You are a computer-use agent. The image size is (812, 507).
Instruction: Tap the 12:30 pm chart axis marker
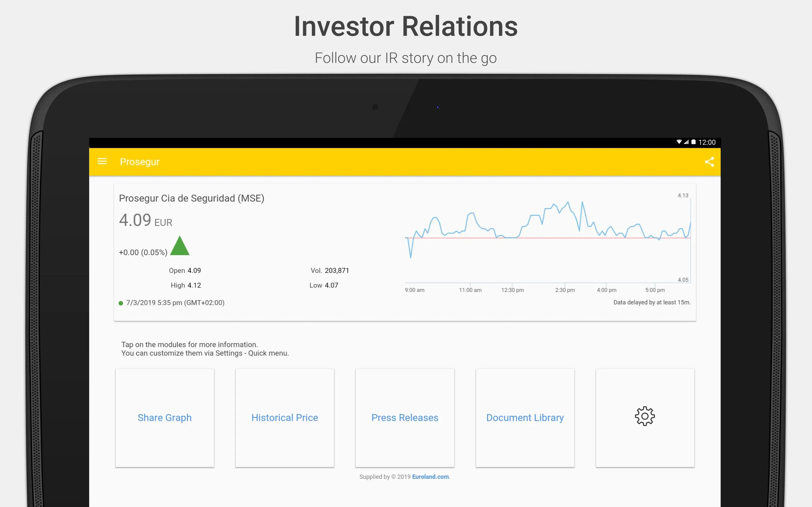[x=512, y=290]
